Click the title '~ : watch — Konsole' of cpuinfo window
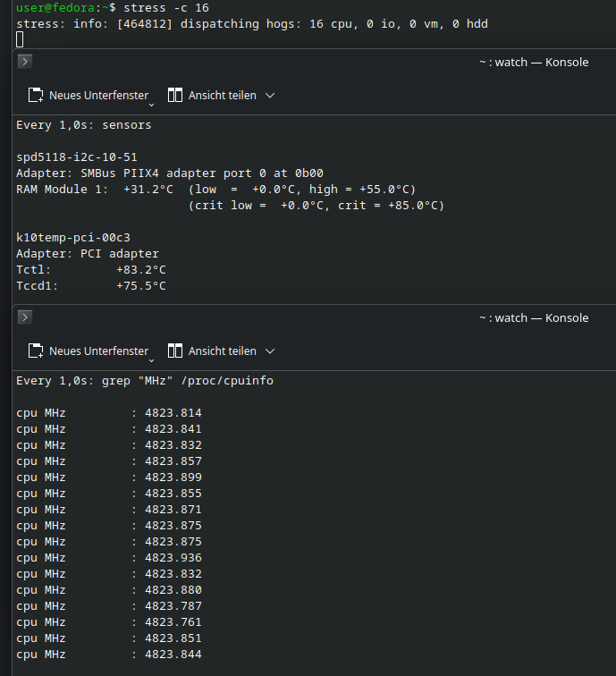 pyautogui.click(x=534, y=317)
